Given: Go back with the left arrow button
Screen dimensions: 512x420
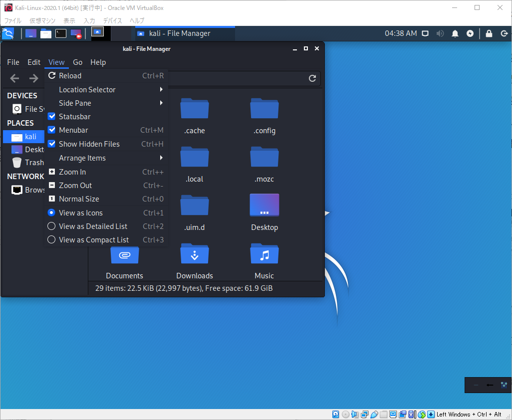Looking at the screenshot, I should 14,78.
